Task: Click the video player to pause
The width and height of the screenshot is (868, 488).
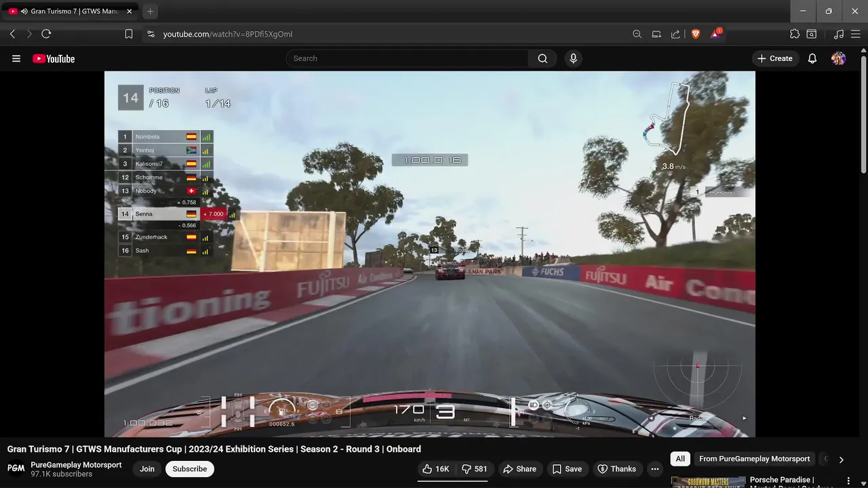Action: [x=429, y=254]
